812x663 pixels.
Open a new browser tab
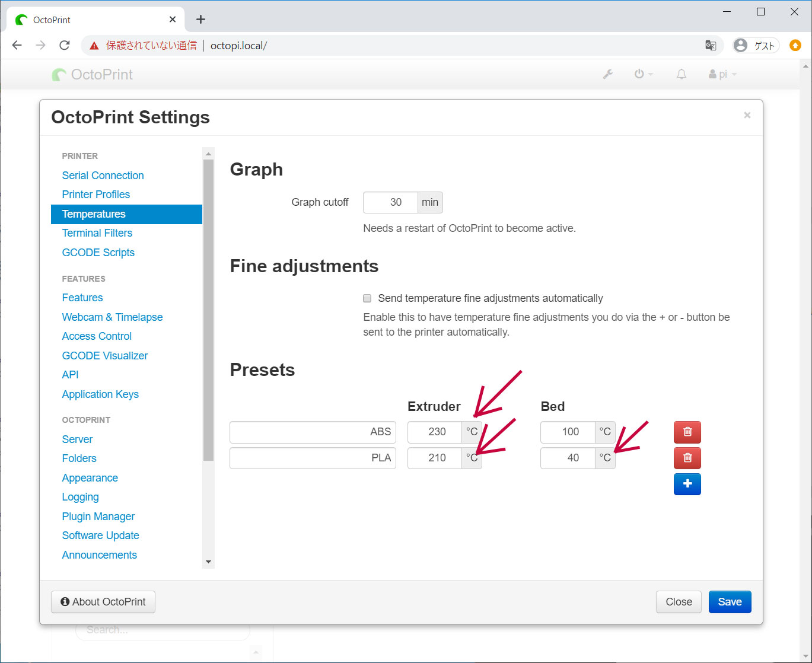coord(201,20)
